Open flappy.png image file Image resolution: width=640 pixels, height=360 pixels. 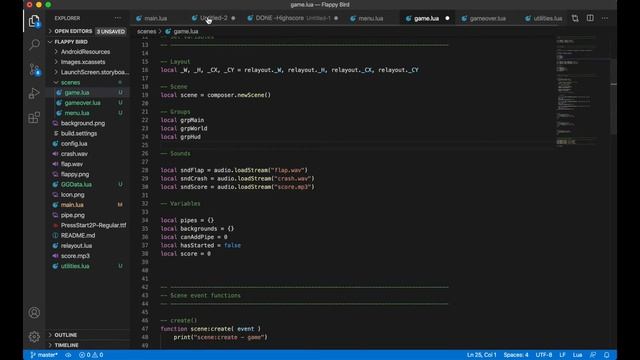(75, 174)
